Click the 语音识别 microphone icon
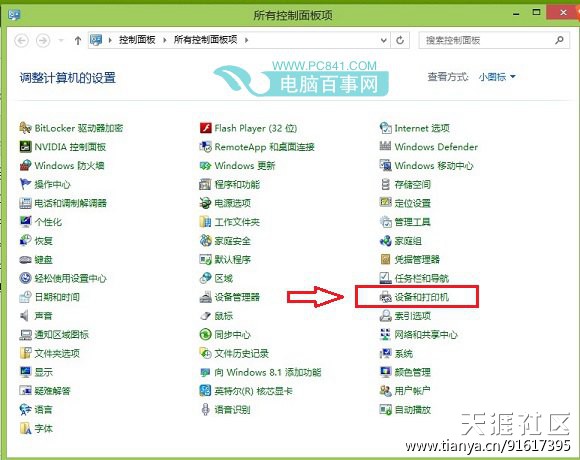Screen dimensions: 580x460 (205, 409)
